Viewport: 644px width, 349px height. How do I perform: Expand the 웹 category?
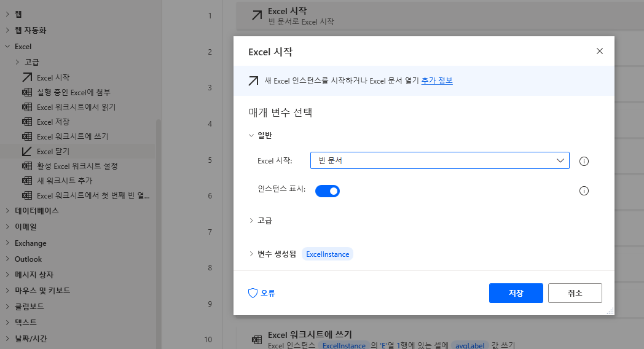[7, 14]
